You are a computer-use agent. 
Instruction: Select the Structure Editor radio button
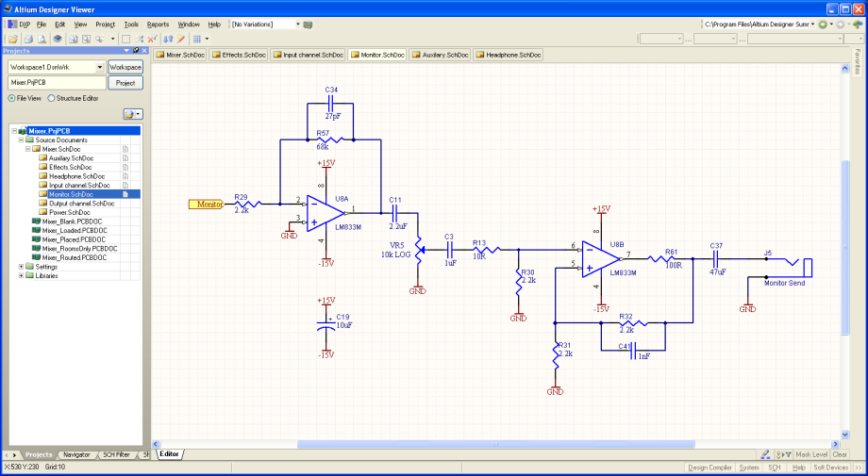point(51,98)
